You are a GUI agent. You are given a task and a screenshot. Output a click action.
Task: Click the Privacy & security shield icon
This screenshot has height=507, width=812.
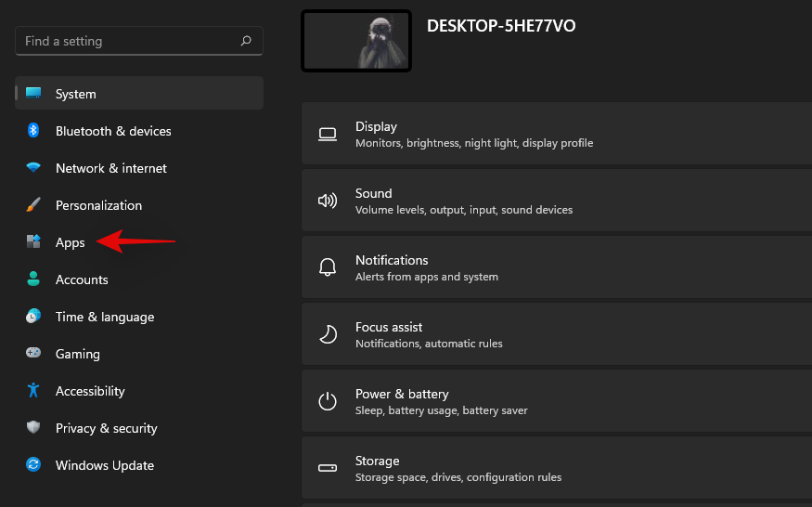(x=33, y=428)
